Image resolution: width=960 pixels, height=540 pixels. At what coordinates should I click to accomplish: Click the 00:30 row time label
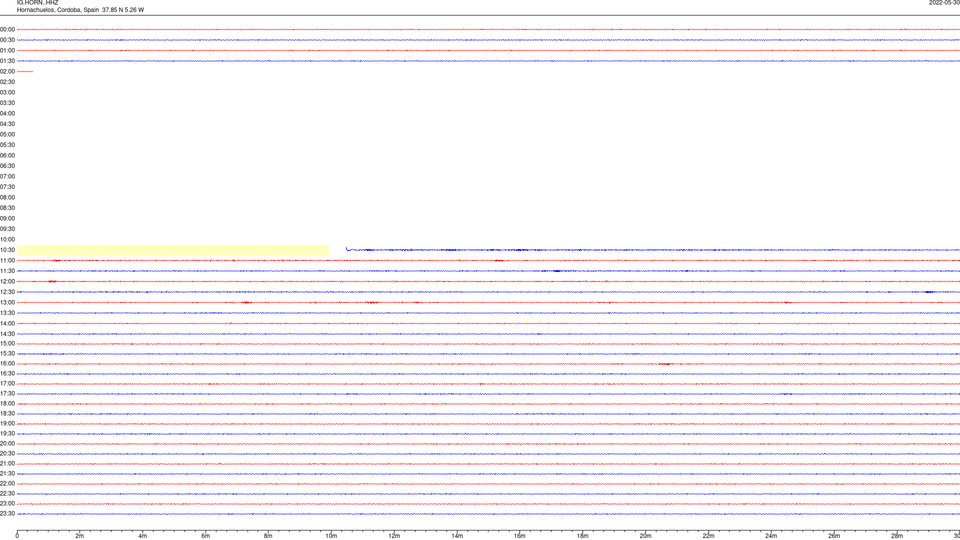point(7,40)
